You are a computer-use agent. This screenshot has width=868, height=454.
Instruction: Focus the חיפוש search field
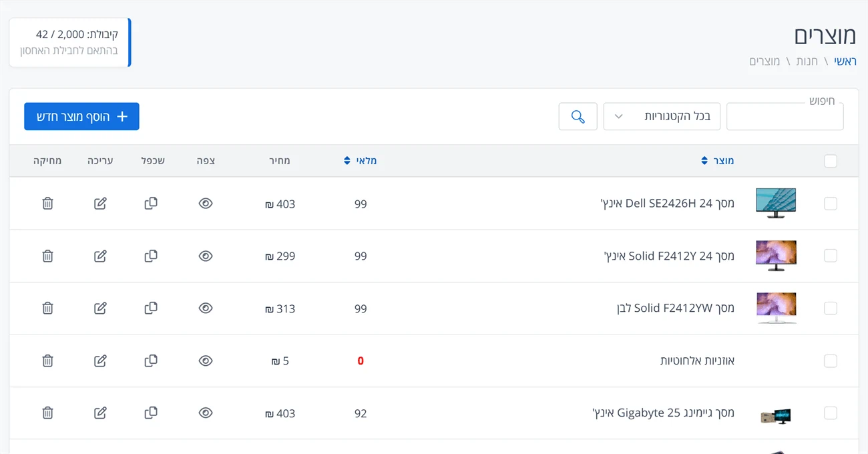coord(785,116)
